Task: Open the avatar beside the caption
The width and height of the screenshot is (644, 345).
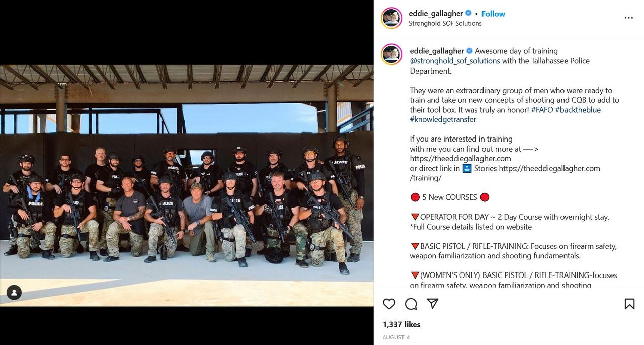Action: click(x=392, y=54)
